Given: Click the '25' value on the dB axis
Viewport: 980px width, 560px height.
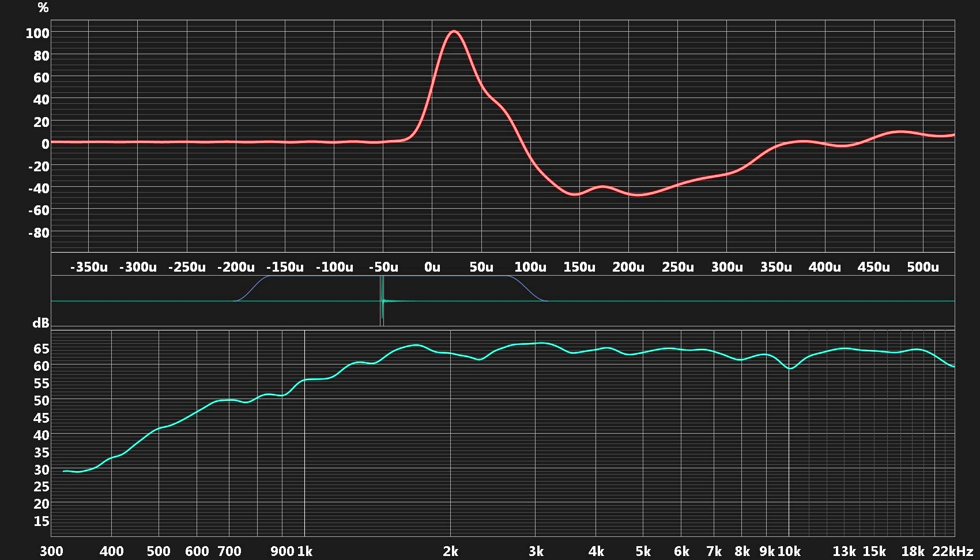Looking at the screenshot, I should 42,487.
